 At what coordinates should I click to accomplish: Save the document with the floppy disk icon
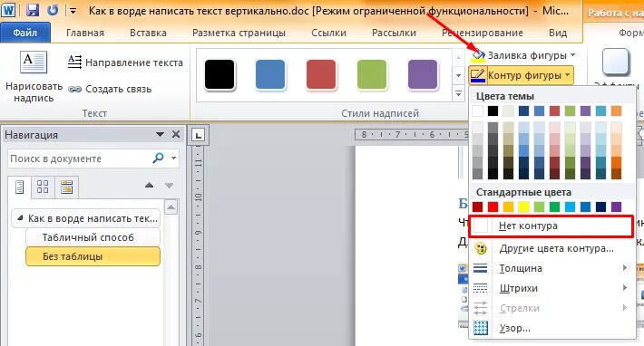pos(33,10)
